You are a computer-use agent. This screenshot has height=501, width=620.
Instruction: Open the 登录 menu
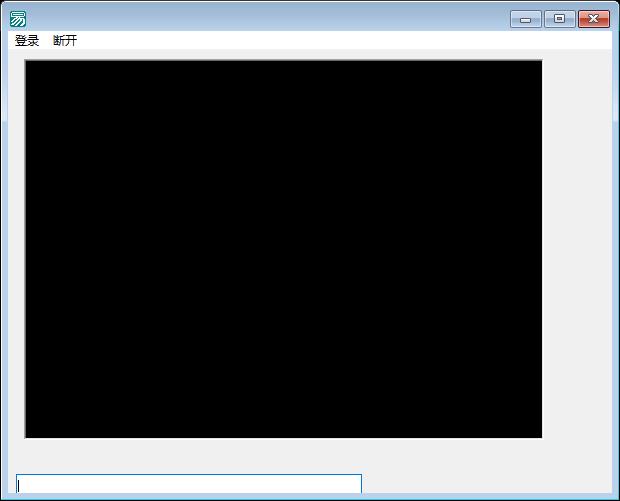[27, 40]
